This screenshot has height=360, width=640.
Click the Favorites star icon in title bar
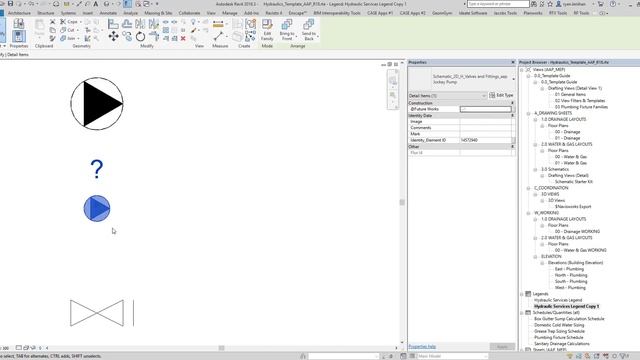(550, 4)
